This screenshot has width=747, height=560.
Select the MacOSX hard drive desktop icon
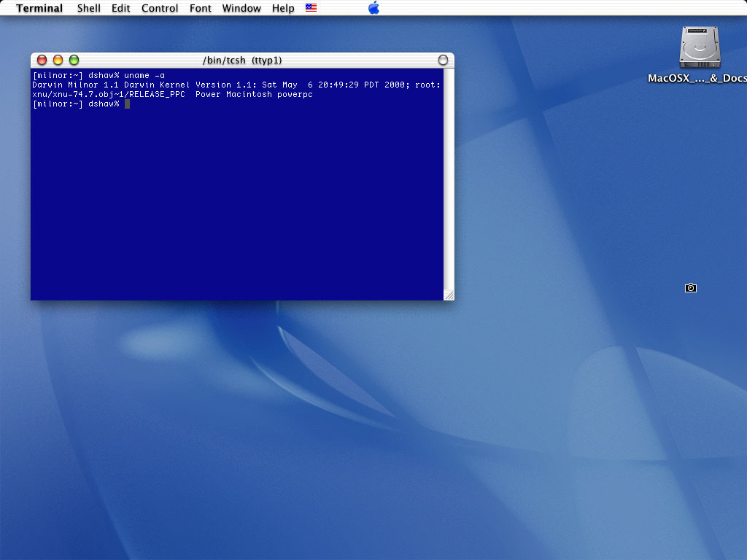pyautogui.click(x=700, y=47)
